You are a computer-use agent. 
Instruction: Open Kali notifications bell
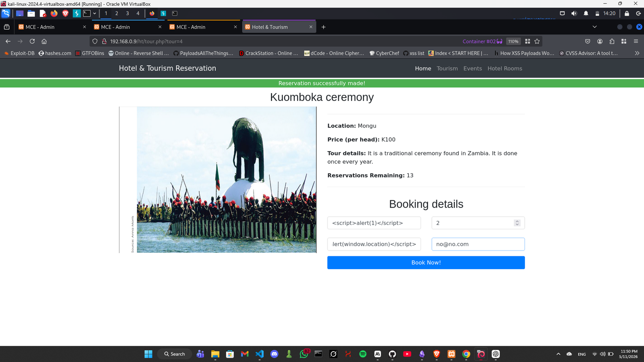pos(586,13)
